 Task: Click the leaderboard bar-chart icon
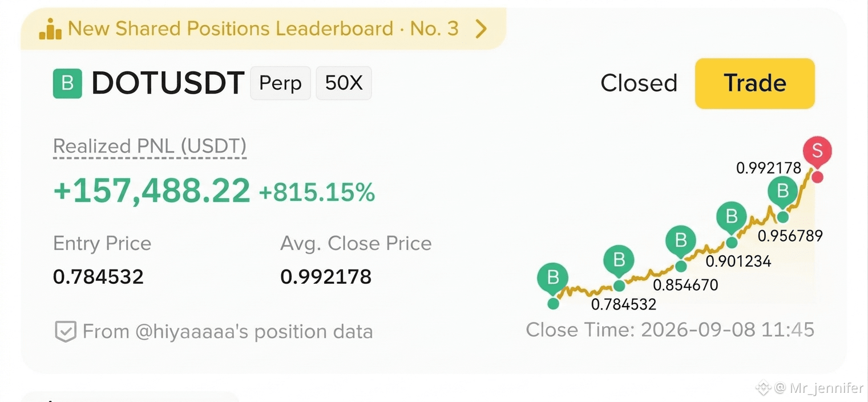click(x=50, y=29)
